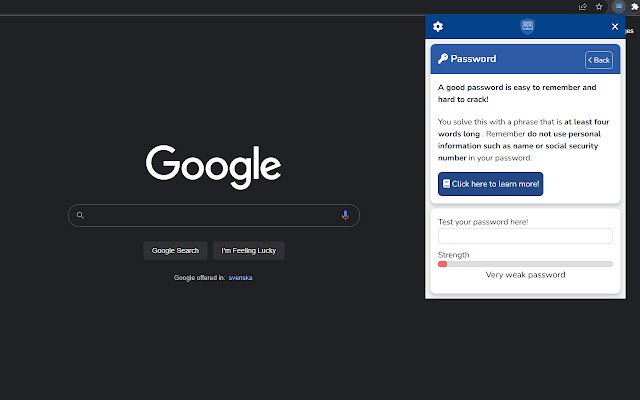Screen dimensions: 640x400
Task: Close the extension popup with X
Action: (615, 27)
